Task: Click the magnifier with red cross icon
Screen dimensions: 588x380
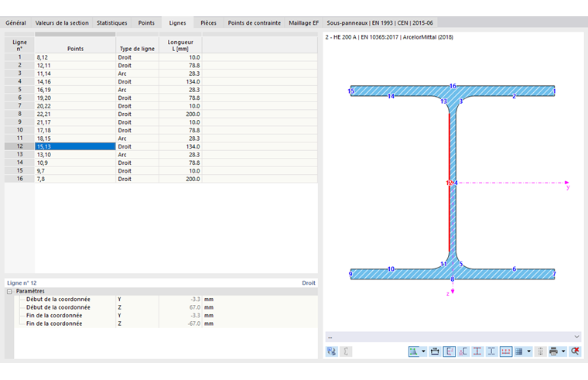Action: [x=575, y=351]
